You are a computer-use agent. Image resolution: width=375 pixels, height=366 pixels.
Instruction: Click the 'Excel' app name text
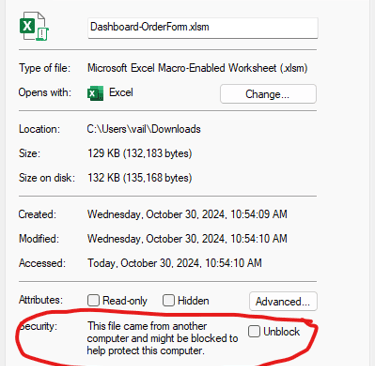pyautogui.click(x=121, y=92)
